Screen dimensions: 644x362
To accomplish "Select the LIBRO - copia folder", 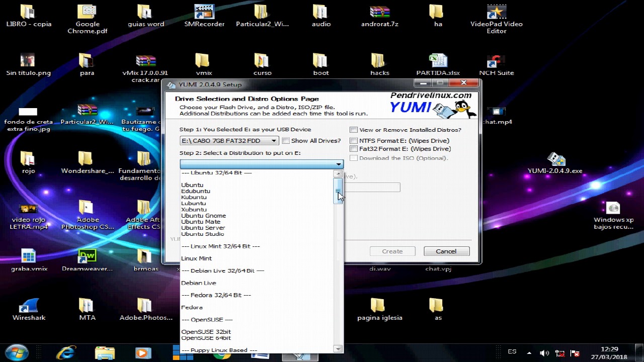I will point(29,16).
